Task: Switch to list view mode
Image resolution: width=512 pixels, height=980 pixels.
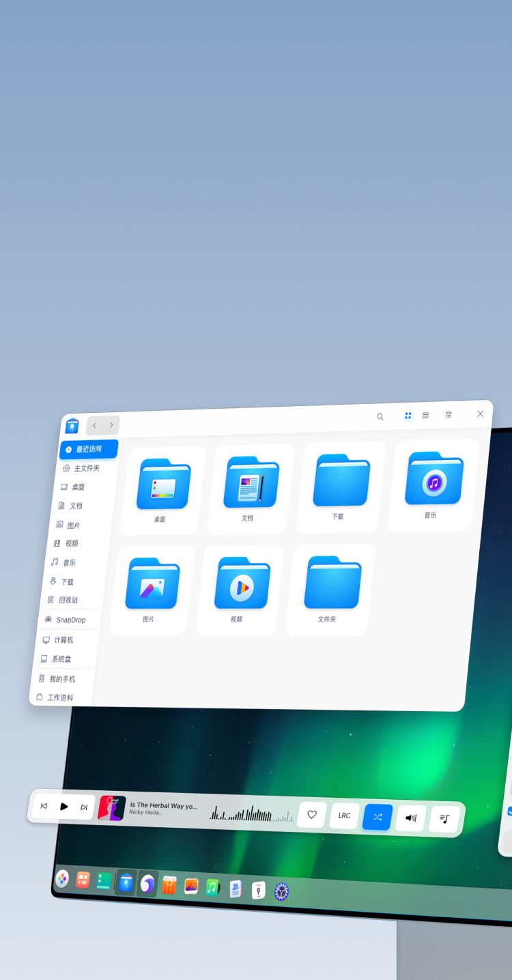Action: click(x=425, y=415)
